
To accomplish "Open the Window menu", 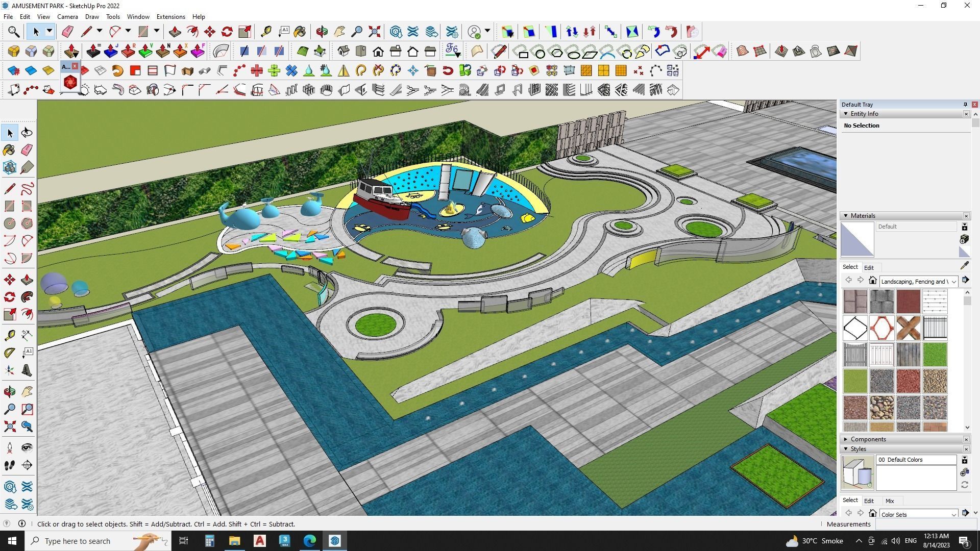I will [138, 17].
